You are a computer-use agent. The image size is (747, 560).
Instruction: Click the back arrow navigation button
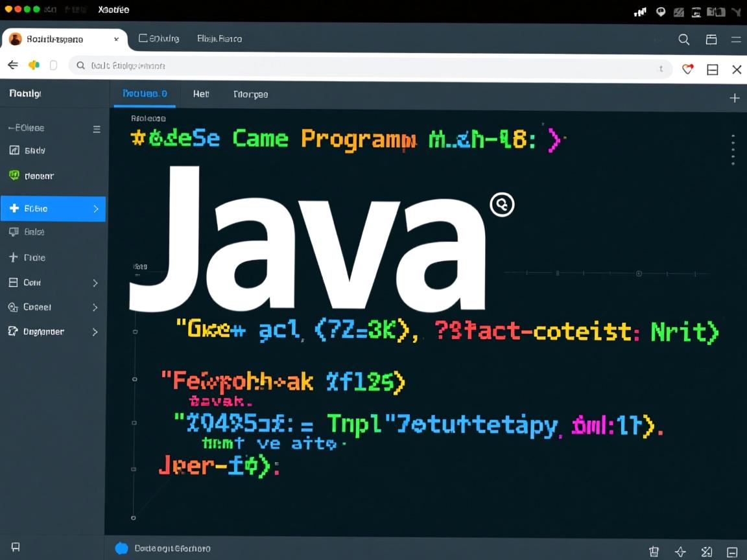(12, 65)
